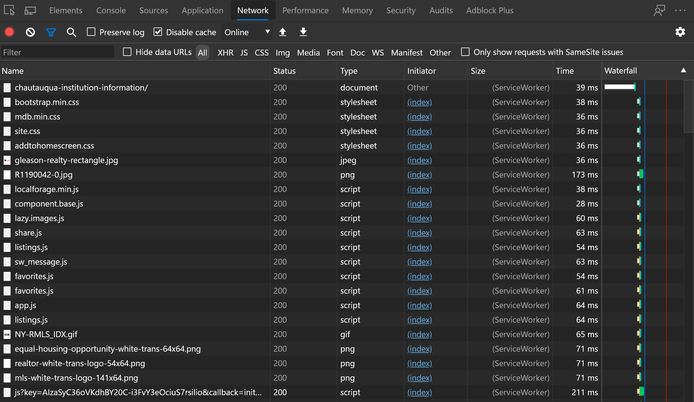Toggle the filter funnel icon
The image size is (694, 402).
coord(51,32)
